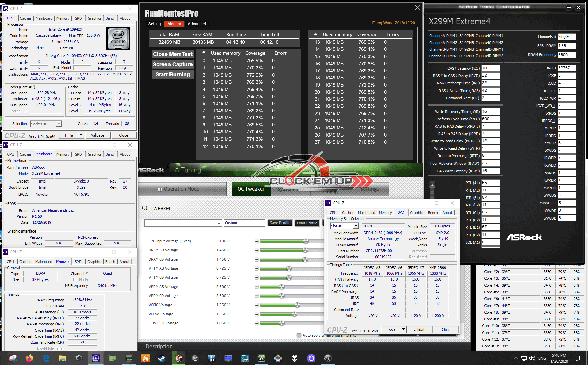
Task: Click the volume icon in system tray
Action: 532,358
